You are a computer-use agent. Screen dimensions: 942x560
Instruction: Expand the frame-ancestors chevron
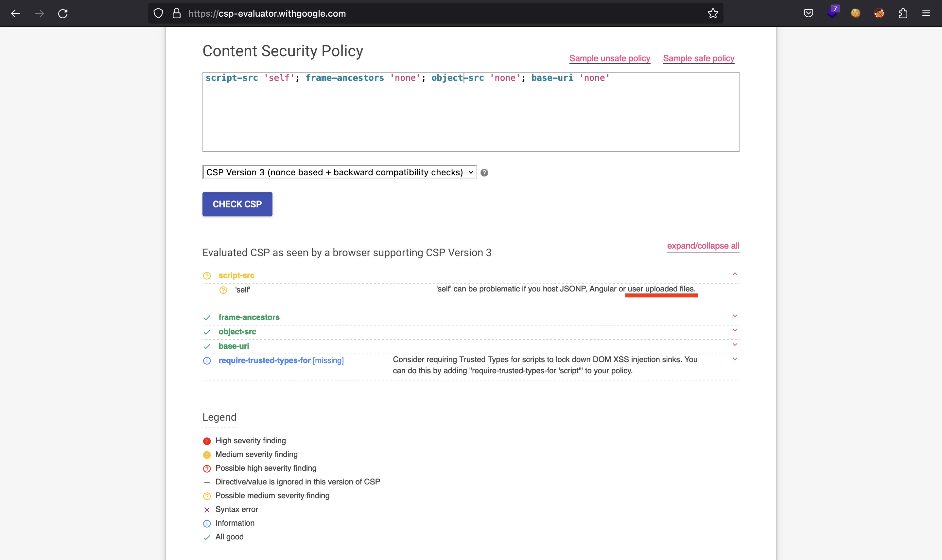(x=735, y=316)
